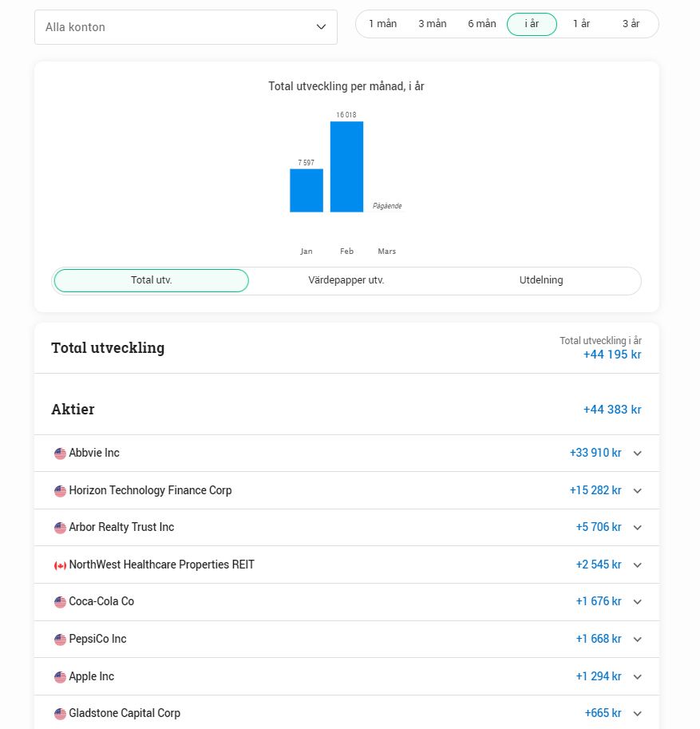Expand the Abbvie Inc row chevron
The width and height of the screenshot is (700, 729).
pyautogui.click(x=637, y=454)
